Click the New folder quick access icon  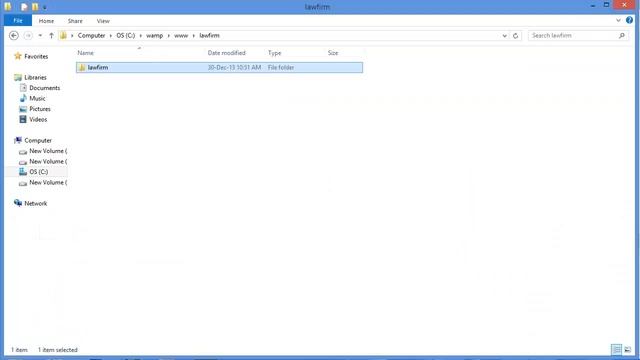click(35, 7)
